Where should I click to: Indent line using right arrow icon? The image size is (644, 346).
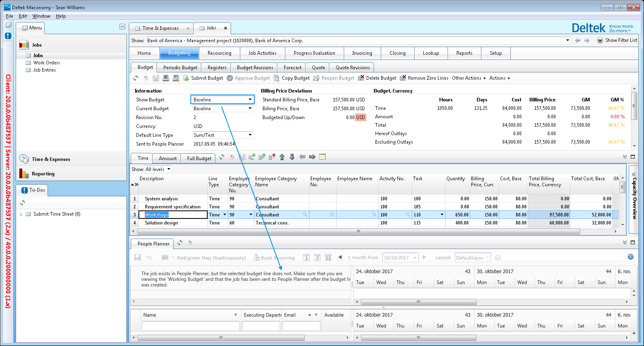coord(312,157)
